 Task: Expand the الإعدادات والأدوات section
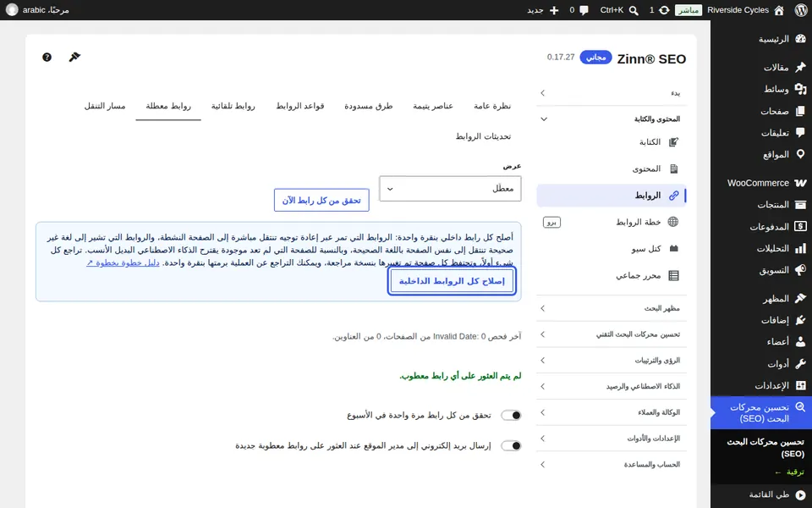612,439
